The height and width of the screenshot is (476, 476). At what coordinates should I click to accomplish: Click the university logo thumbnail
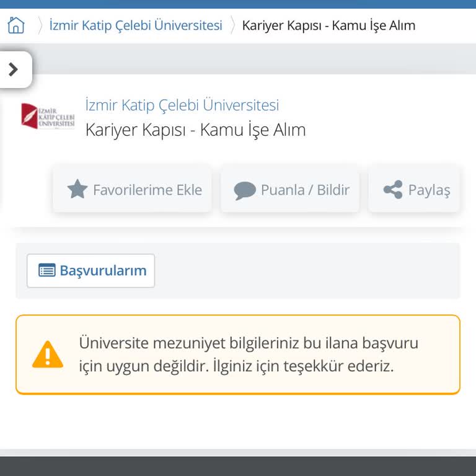(48, 117)
